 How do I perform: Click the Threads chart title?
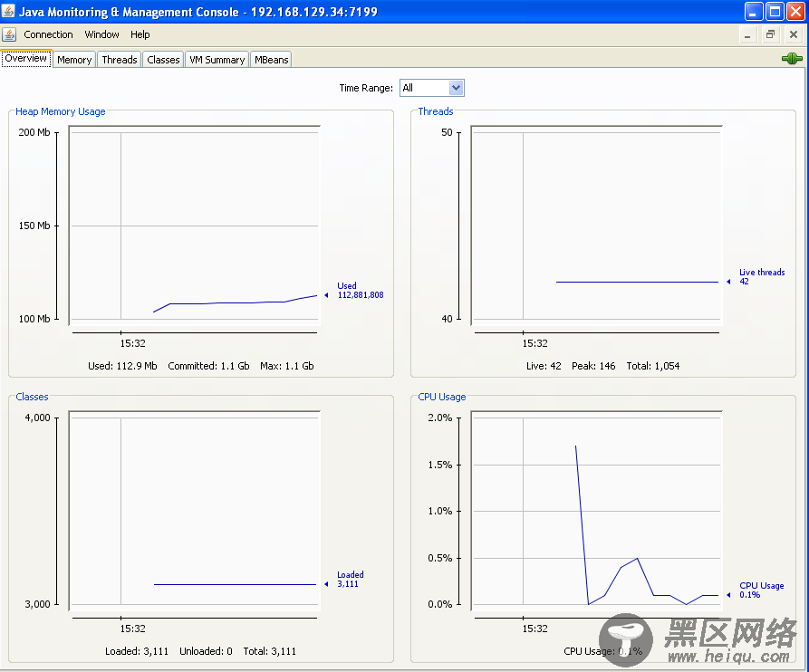pos(436,111)
